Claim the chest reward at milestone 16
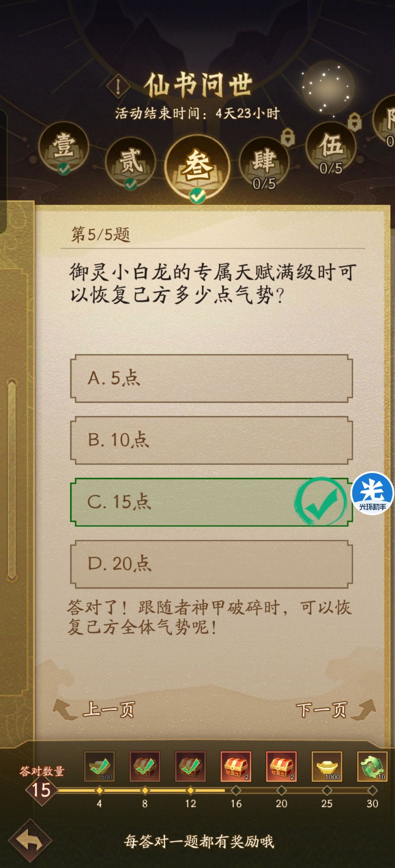Screen dimensions: 395x868 click(236, 767)
